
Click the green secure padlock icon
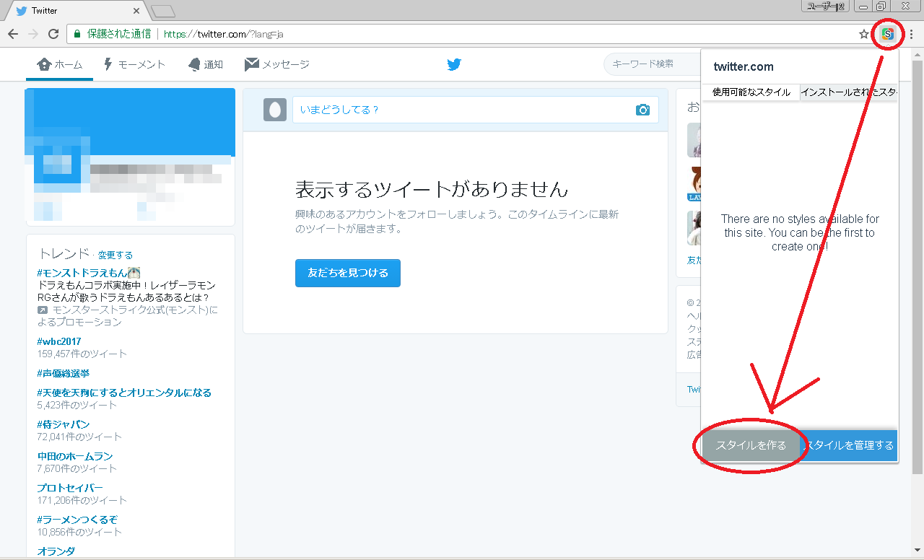[x=77, y=34]
